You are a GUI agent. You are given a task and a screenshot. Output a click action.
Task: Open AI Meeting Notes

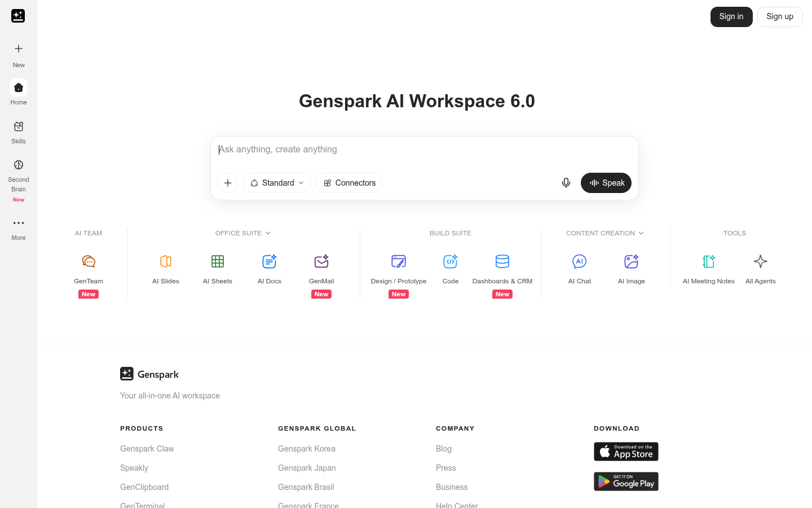click(709, 269)
